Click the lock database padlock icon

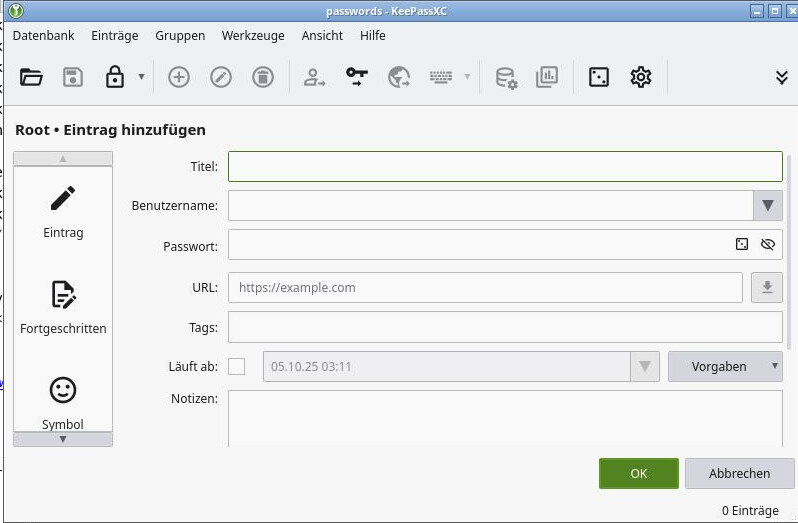click(115, 77)
